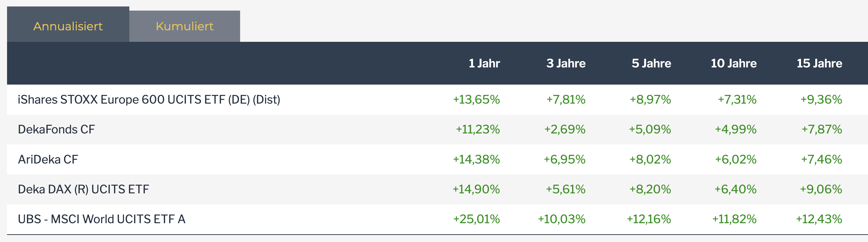Switch to the Annualisiert tab

pyautogui.click(x=68, y=26)
